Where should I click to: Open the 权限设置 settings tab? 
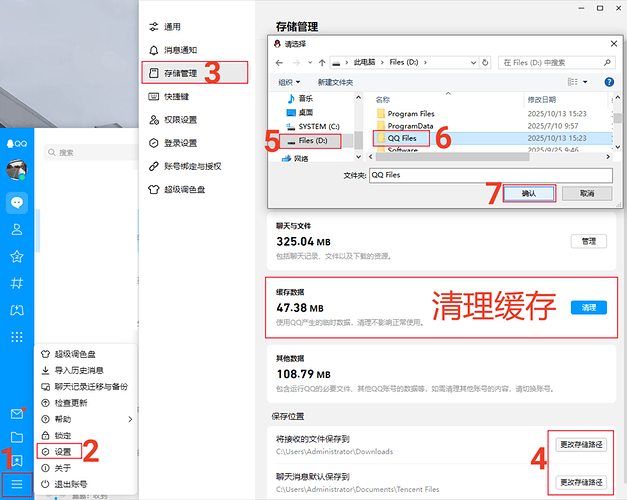195,120
